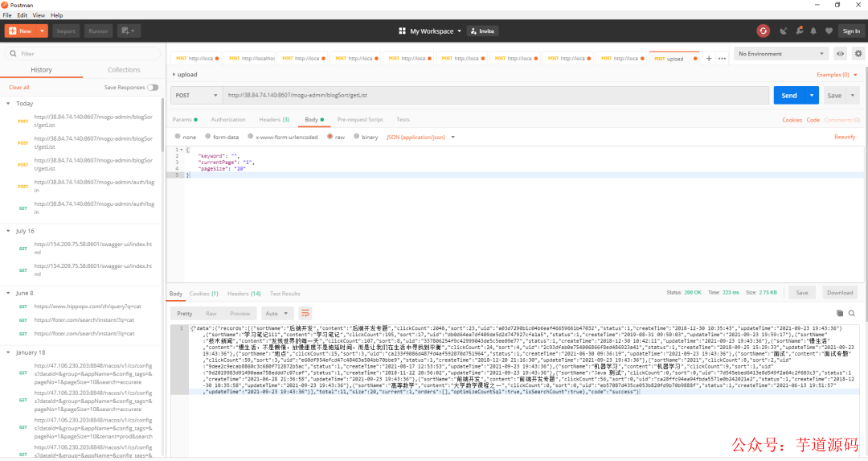Collapse the January 18 history group
Viewport: 868px width, 461px height.
coord(8,352)
